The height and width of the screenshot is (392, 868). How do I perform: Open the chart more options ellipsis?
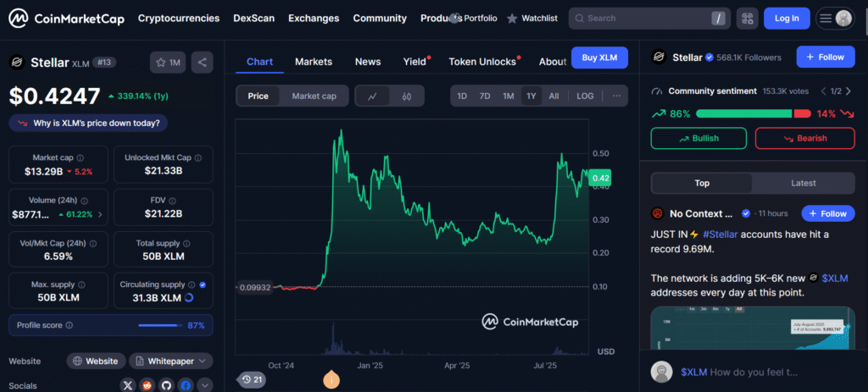click(x=617, y=97)
